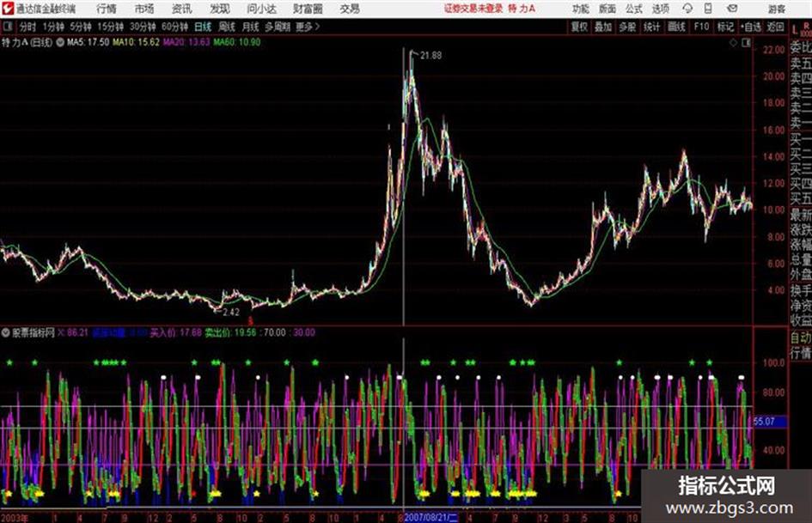The height and width of the screenshot is (523, 812).
Task: Click the 证券交易未登录 status text
Action: pos(473,9)
